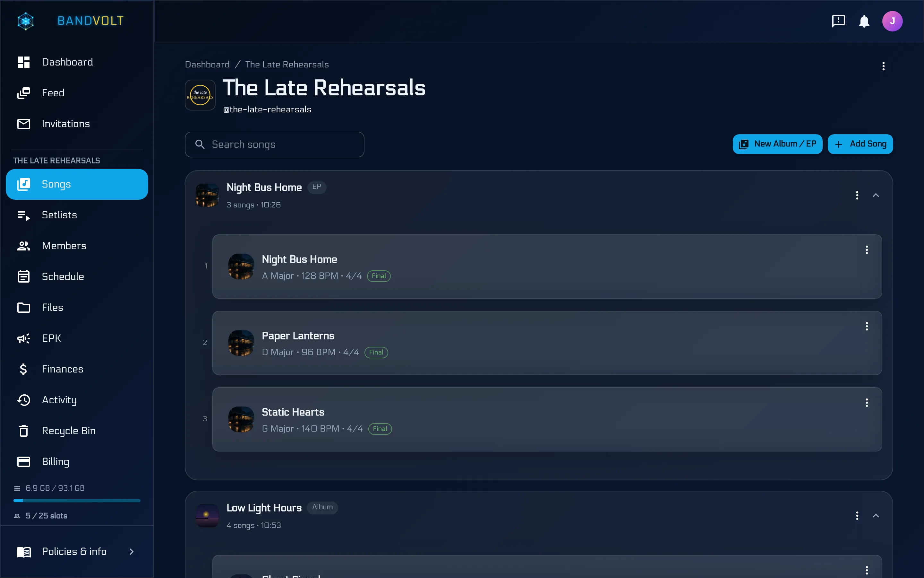The height and width of the screenshot is (578, 924).
Task: Click '4 songs · 10:53' text
Action: (253, 525)
